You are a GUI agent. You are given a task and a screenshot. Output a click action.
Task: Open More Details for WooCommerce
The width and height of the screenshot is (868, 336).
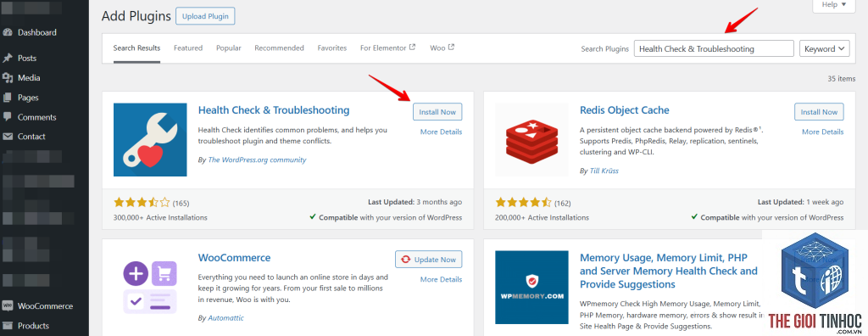coord(441,279)
